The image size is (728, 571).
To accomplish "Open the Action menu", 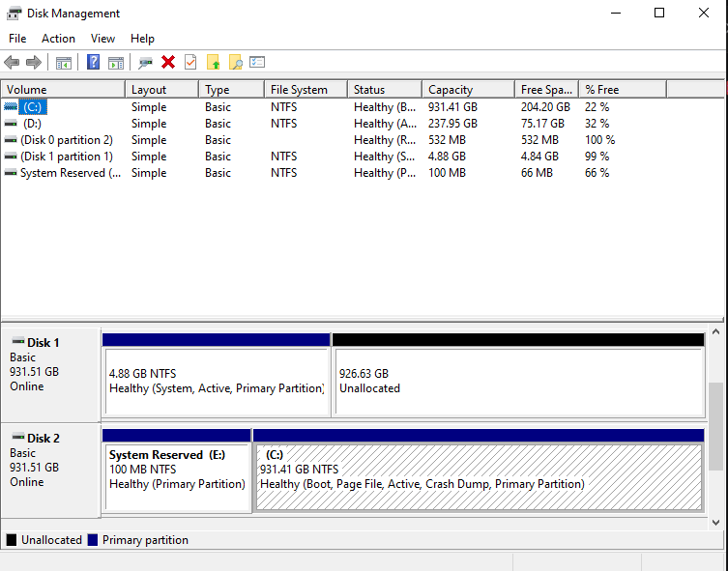I will click(x=58, y=39).
